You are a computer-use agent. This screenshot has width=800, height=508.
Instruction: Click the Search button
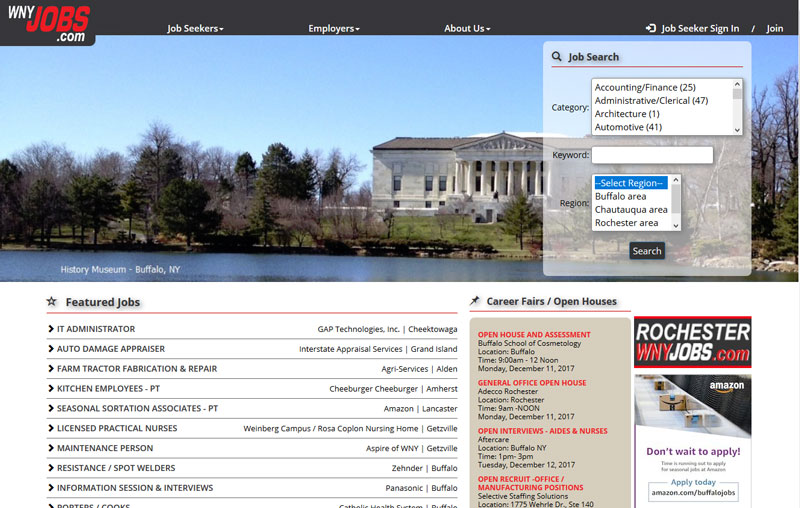pyautogui.click(x=647, y=251)
